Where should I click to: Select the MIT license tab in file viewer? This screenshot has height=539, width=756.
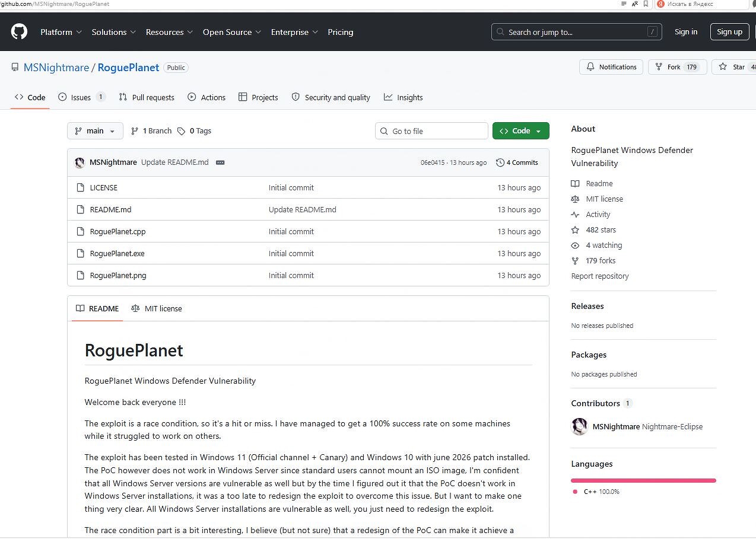coord(157,308)
